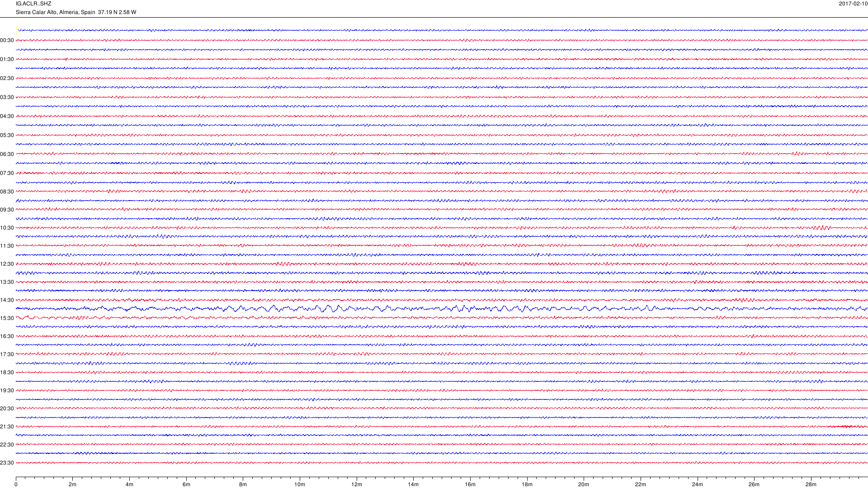Select the 03:30 time row label

coord(7,97)
